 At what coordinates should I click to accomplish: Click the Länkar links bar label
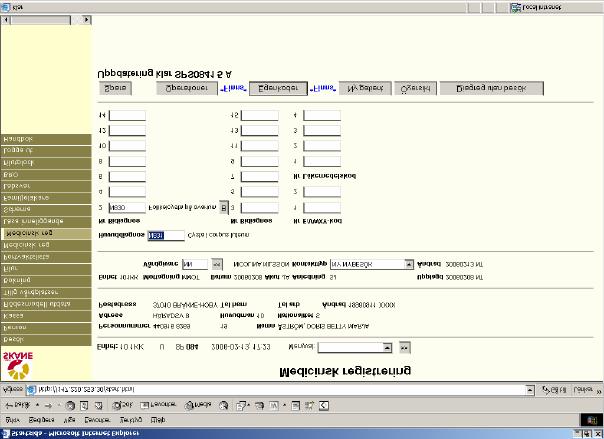pos(583,390)
